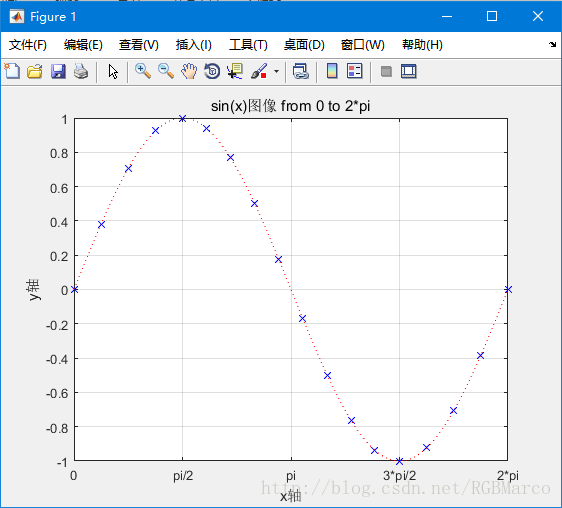
Task: Click the Link Plot icon
Action: pyautogui.click(x=300, y=71)
